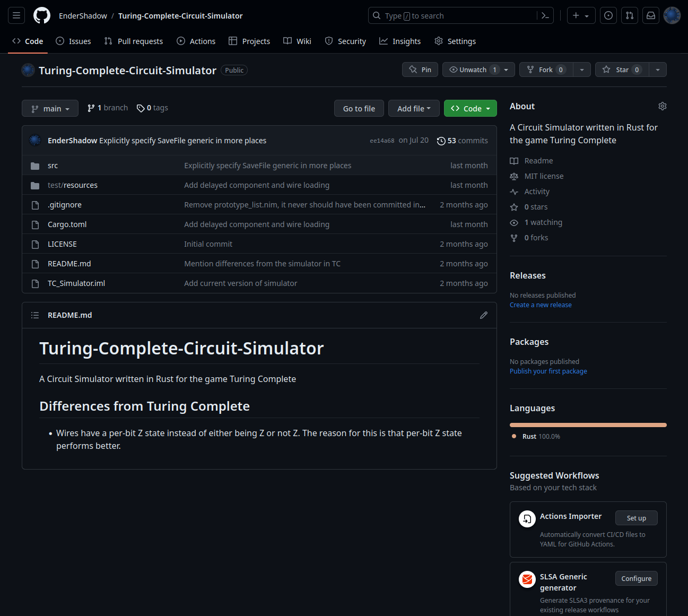Screen dimensions: 688x616
Task: Open the Actions tab
Action: coord(196,41)
